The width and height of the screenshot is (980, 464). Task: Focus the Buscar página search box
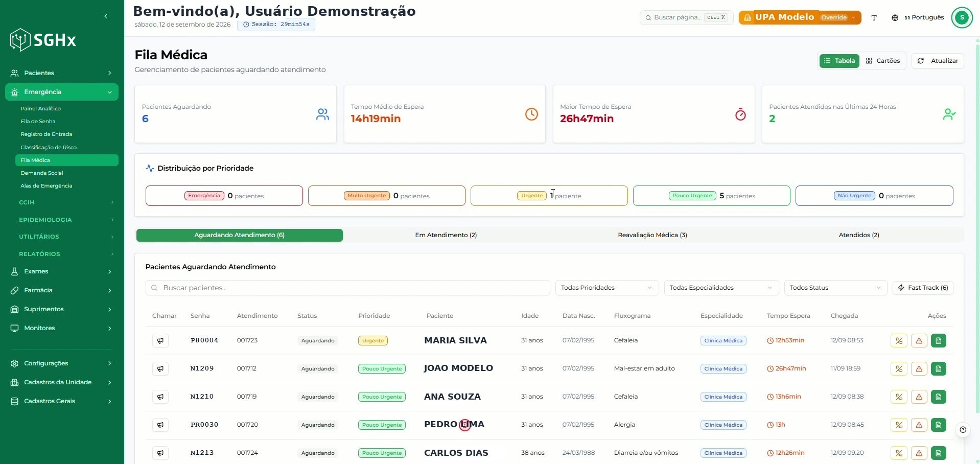tap(686, 17)
